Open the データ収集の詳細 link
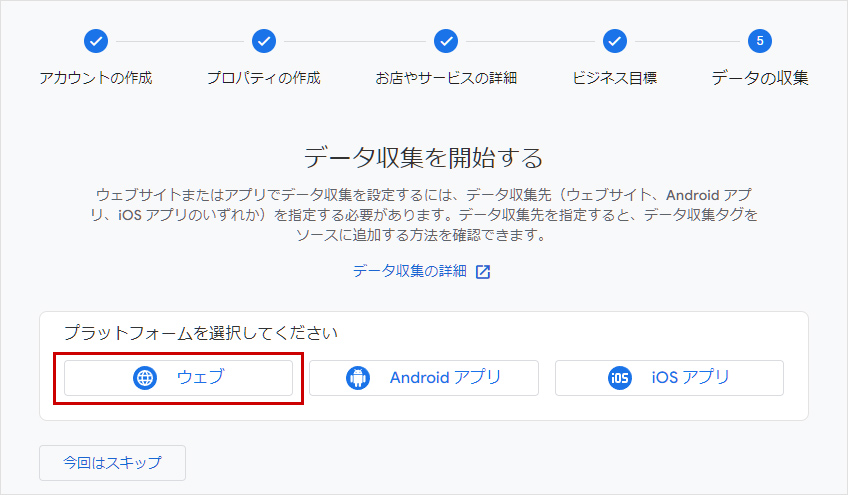Viewport: 848px width, 495px height. coord(410,271)
